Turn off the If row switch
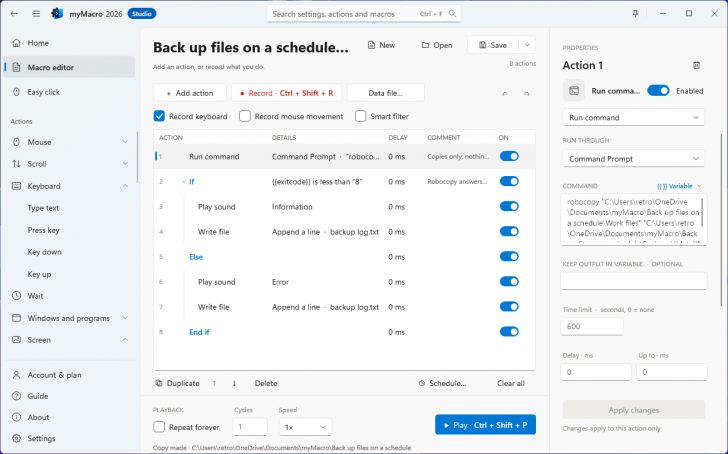Screen dimensions: 728x454 [509, 182]
